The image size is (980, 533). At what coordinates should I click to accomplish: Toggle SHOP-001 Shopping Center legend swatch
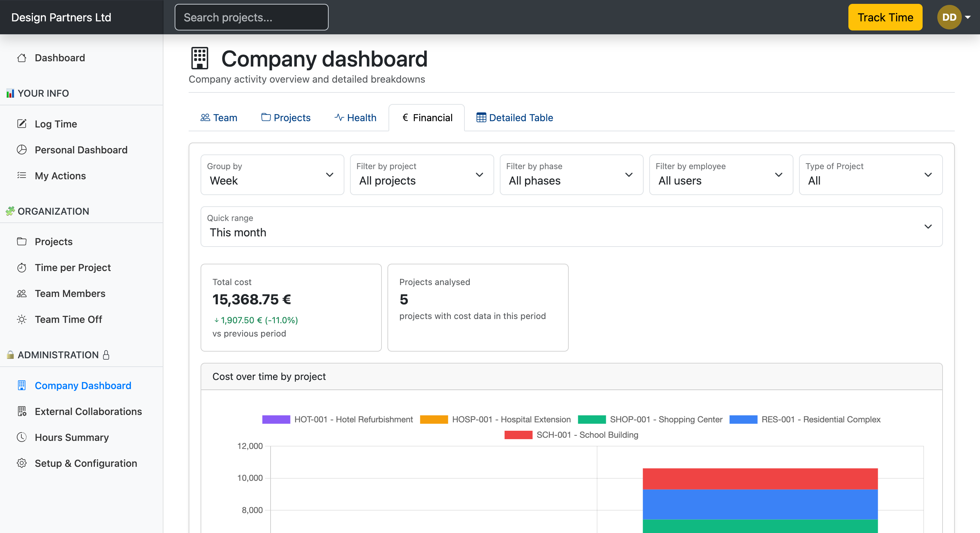[x=591, y=419]
